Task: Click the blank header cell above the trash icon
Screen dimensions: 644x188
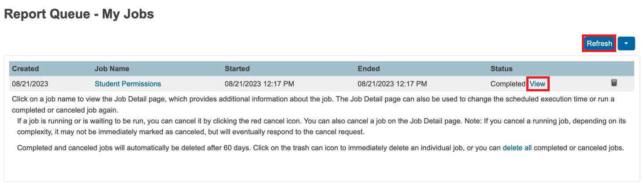Action: pyautogui.click(x=614, y=69)
